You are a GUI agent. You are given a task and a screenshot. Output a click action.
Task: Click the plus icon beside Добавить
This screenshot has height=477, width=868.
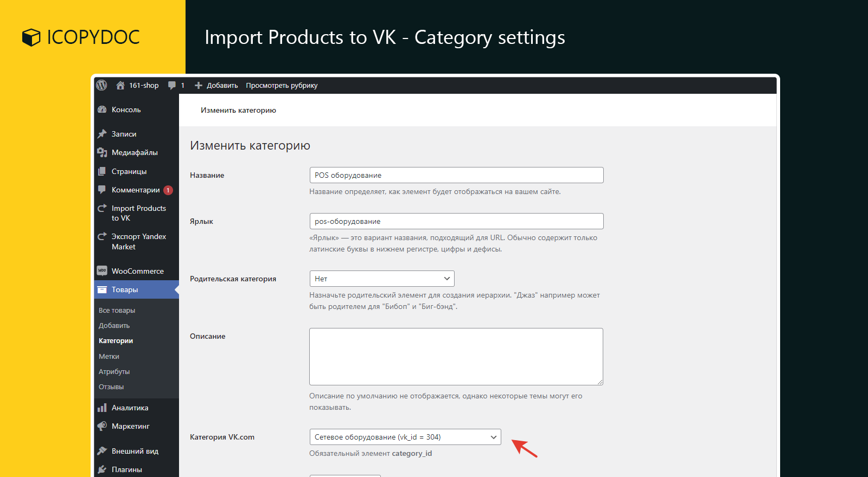pyautogui.click(x=199, y=86)
